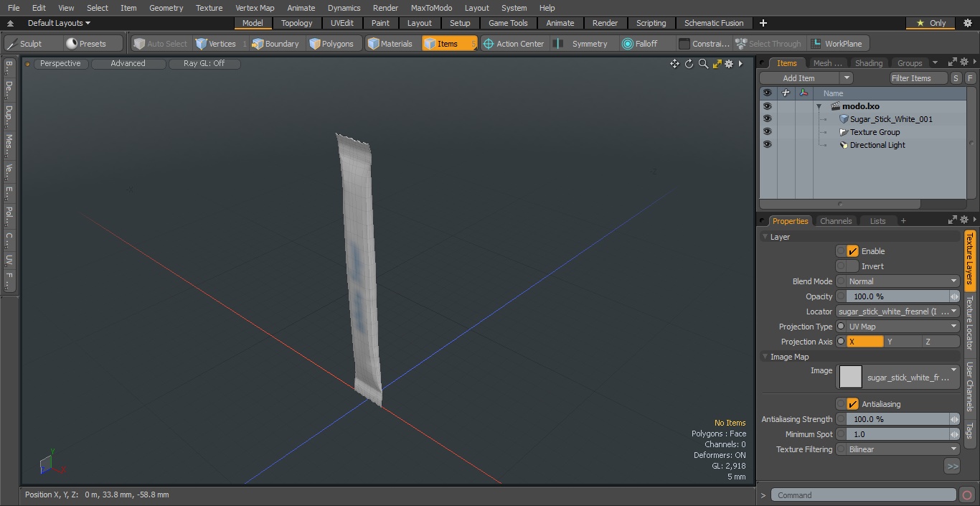Open Properties panel settings gear
Viewport: 980px width, 506px height.
[x=964, y=220]
